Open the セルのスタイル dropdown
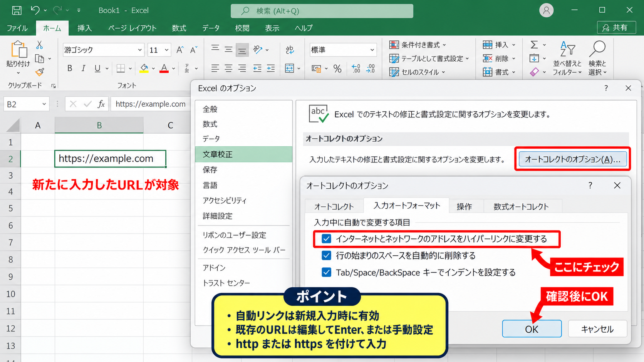The width and height of the screenshot is (644, 362). [x=417, y=72]
